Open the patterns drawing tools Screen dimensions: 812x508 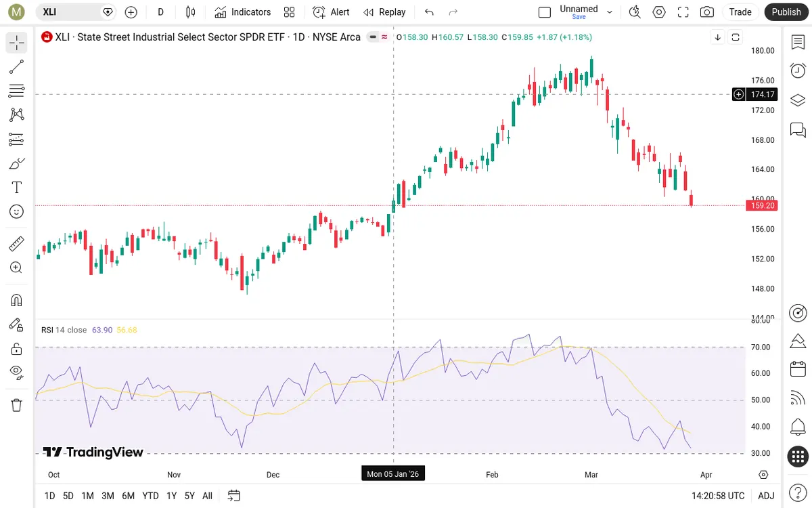[17, 115]
